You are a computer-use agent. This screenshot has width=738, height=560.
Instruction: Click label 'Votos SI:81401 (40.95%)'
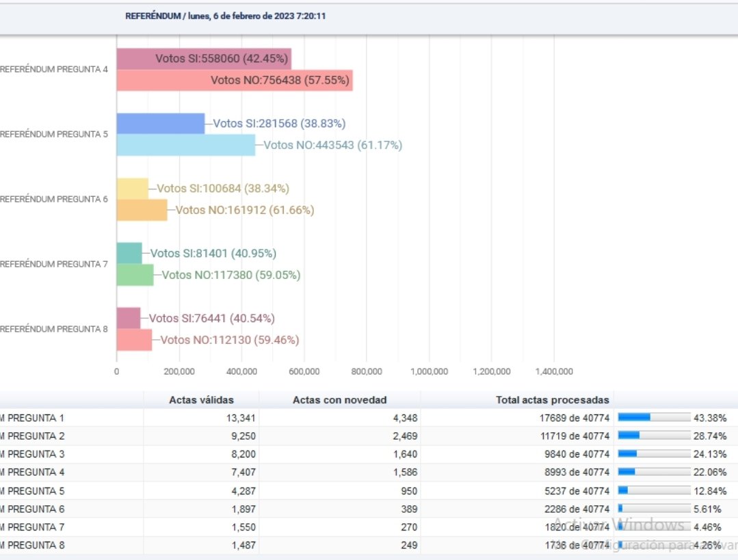pyautogui.click(x=213, y=253)
